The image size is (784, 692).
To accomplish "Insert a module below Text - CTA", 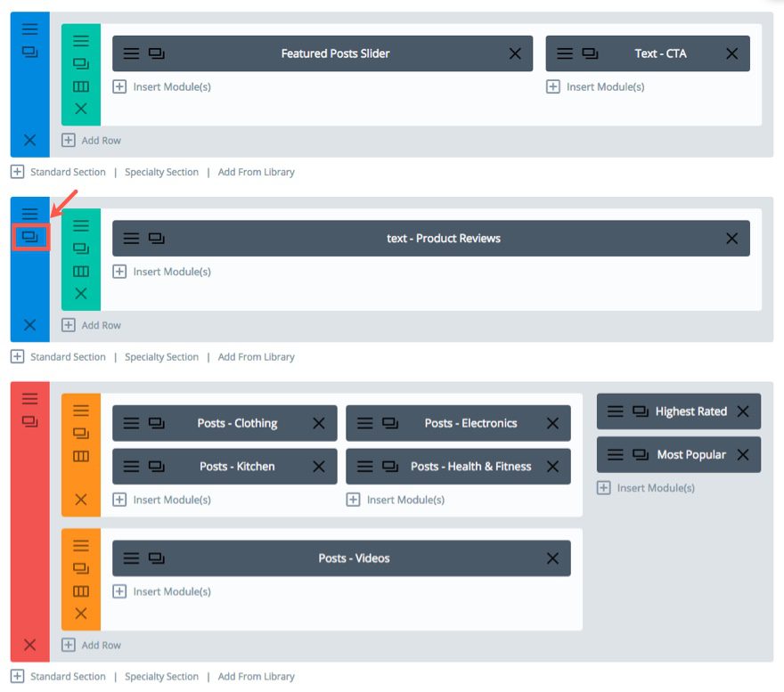I will tap(596, 86).
